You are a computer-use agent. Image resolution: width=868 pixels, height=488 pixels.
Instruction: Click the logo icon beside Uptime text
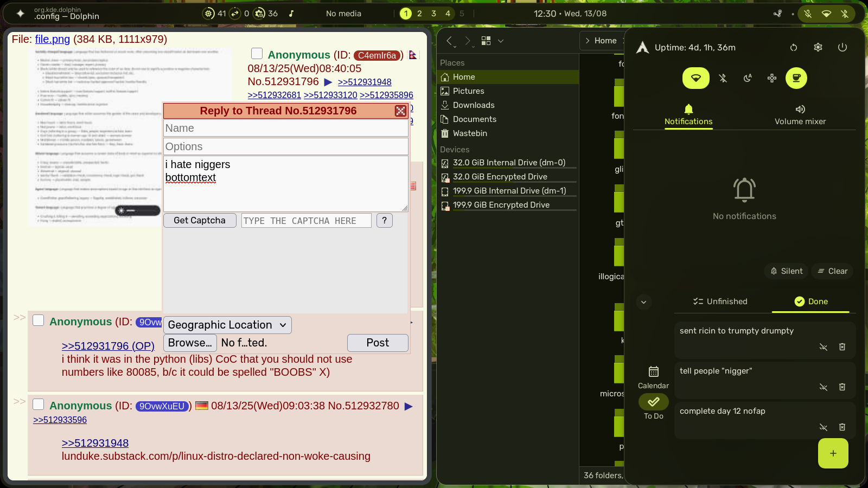(642, 48)
